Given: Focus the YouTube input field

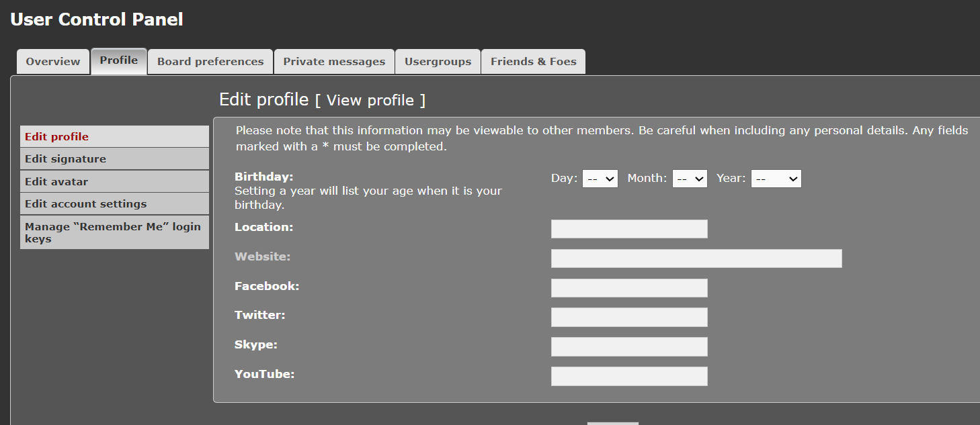Looking at the screenshot, I should point(629,376).
